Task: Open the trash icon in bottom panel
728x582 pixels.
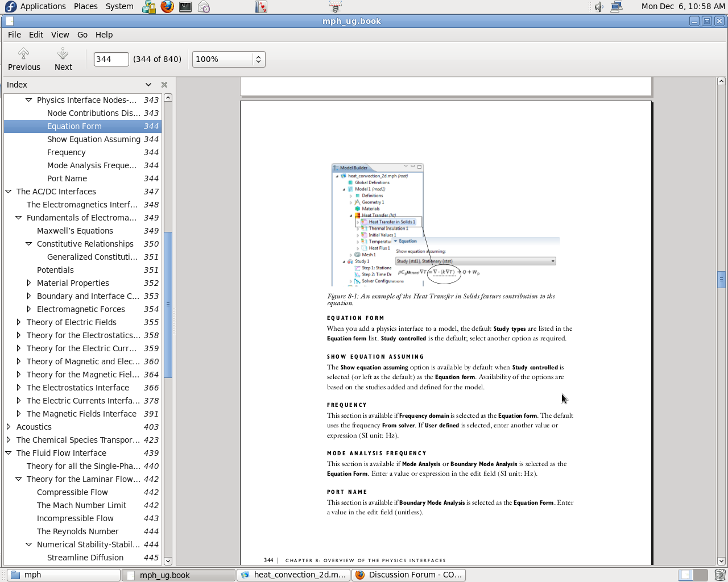Action: (x=719, y=575)
